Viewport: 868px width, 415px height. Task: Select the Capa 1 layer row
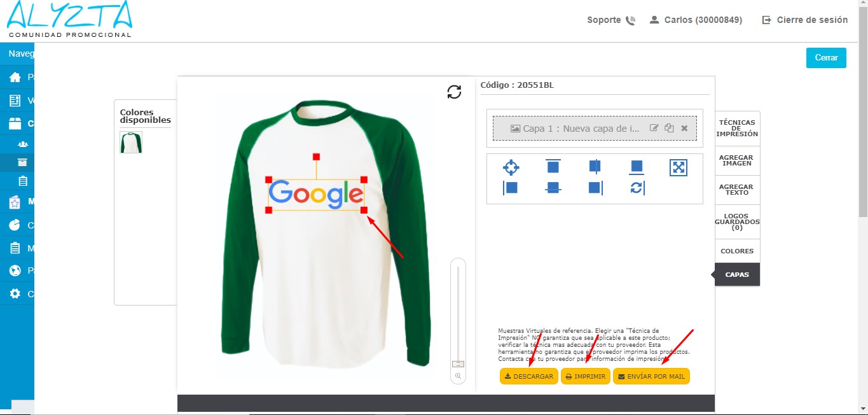595,128
